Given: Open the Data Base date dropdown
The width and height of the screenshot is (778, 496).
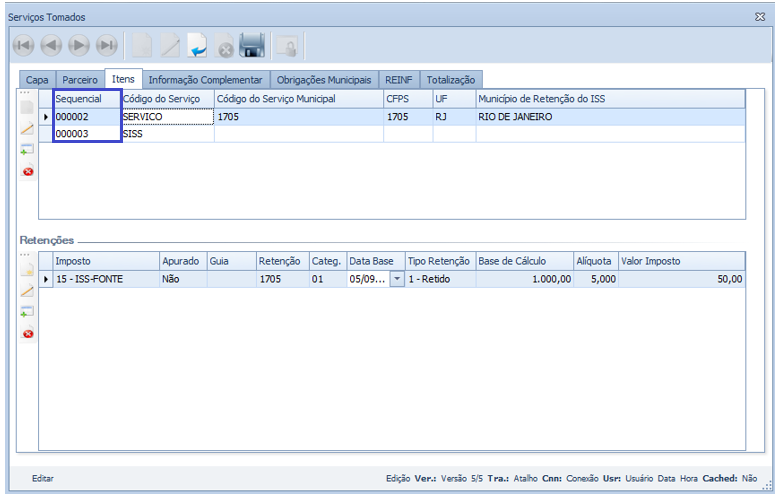Looking at the screenshot, I should pyautogui.click(x=398, y=280).
